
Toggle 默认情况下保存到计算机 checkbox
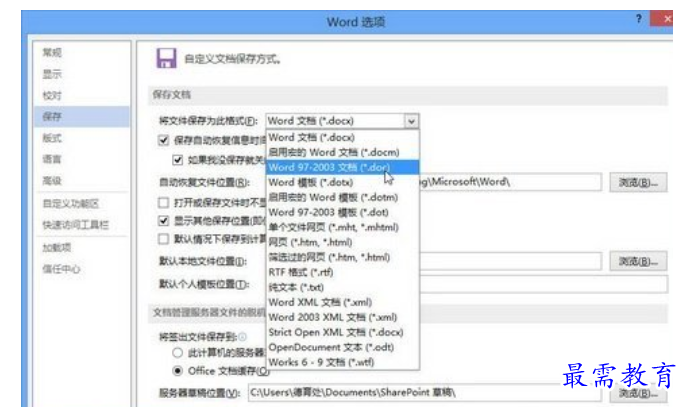tap(164, 239)
